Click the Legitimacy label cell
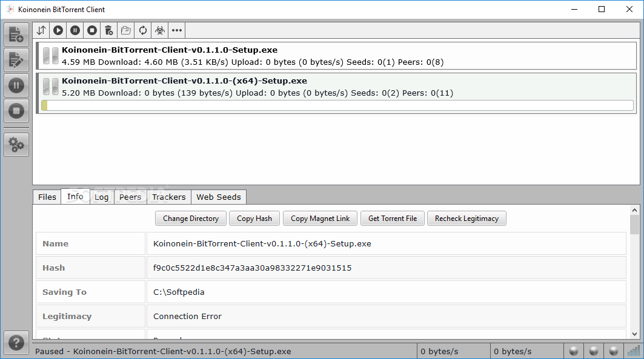This screenshot has height=359, width=644. pyautogui.click(x=91, y=317)
